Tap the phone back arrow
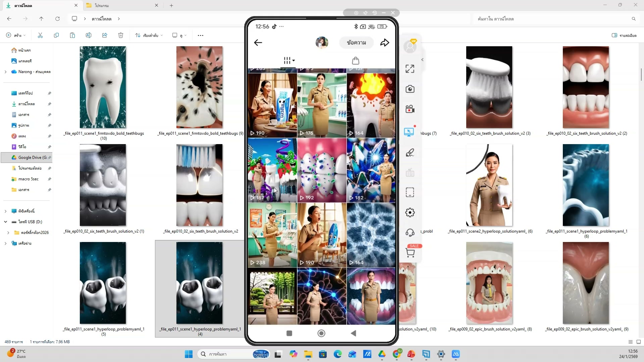Viewport: 644px width, 362px height. [x=258, y=43]
